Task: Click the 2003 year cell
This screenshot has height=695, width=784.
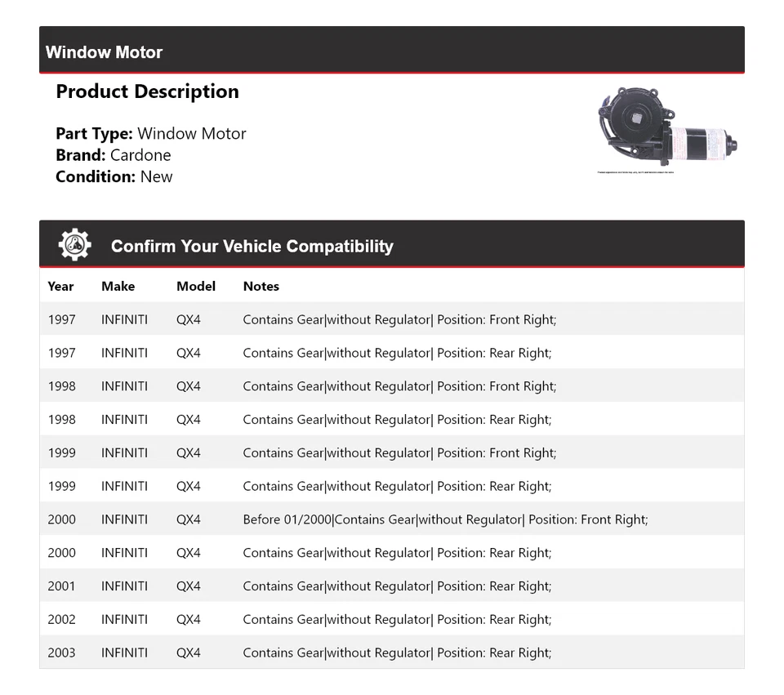Action: [x=61, y=653]
